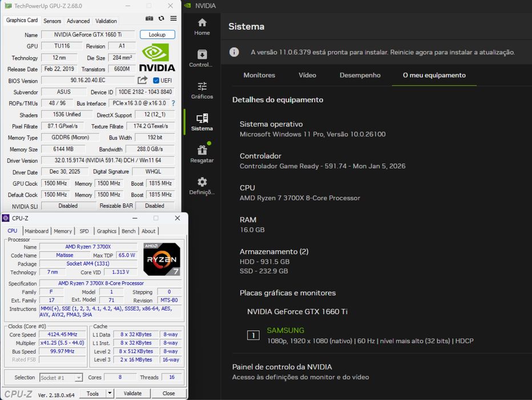This screenshot has height=400, width=532.
Task: Open the Memory tab in CPU-Z
Action: coord(63,231)
